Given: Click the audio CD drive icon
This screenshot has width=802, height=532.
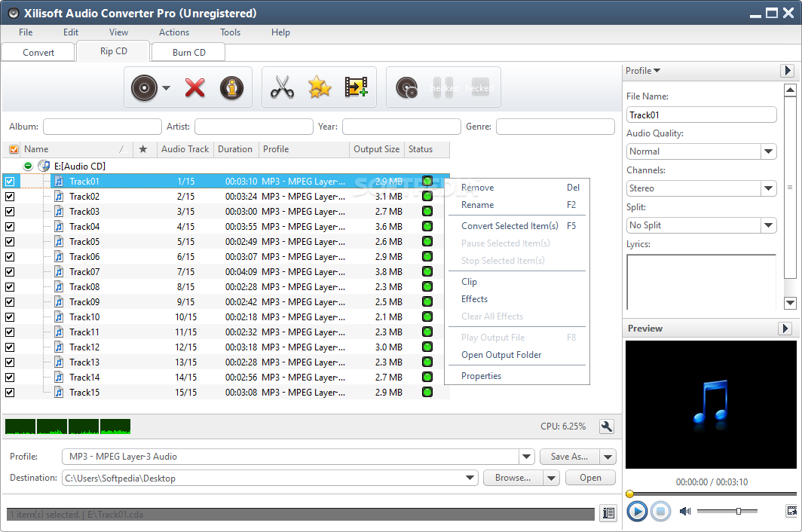Looking at the screenshot, I should [44, 166].
